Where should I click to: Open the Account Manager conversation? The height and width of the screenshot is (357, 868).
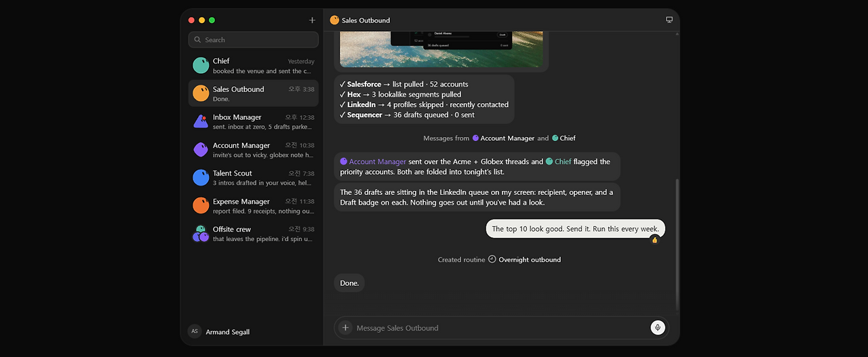[253, 150]
